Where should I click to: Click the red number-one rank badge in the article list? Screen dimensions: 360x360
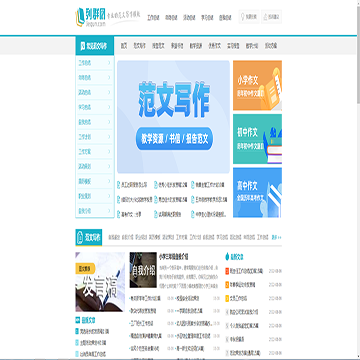pos(227,271)
